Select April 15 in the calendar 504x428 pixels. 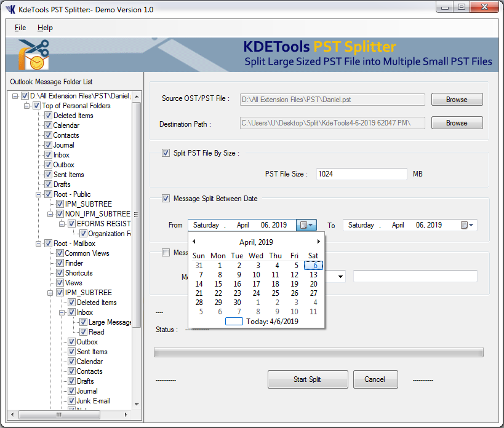218,284
